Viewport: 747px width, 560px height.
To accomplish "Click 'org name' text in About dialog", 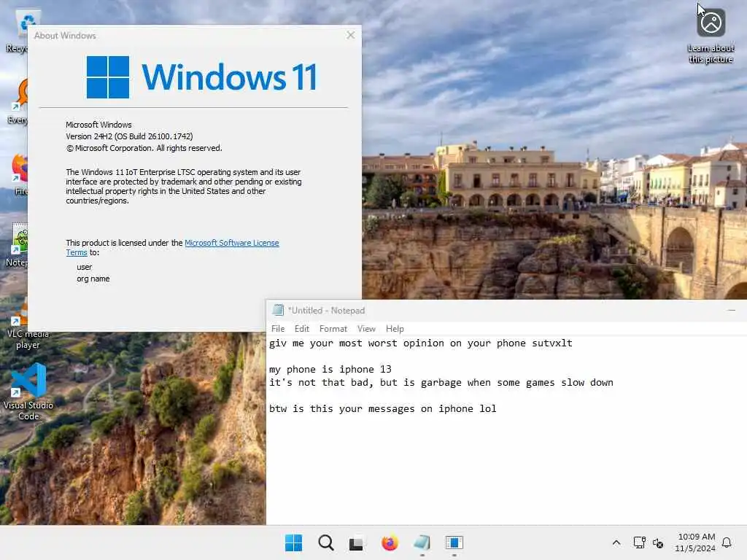I will pos(93,279).
